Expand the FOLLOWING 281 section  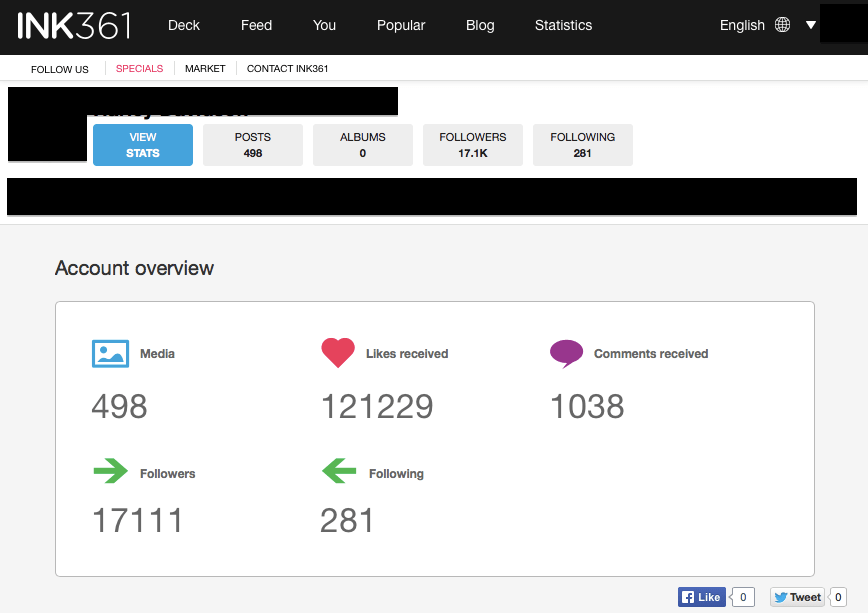(x=582, y=144)
